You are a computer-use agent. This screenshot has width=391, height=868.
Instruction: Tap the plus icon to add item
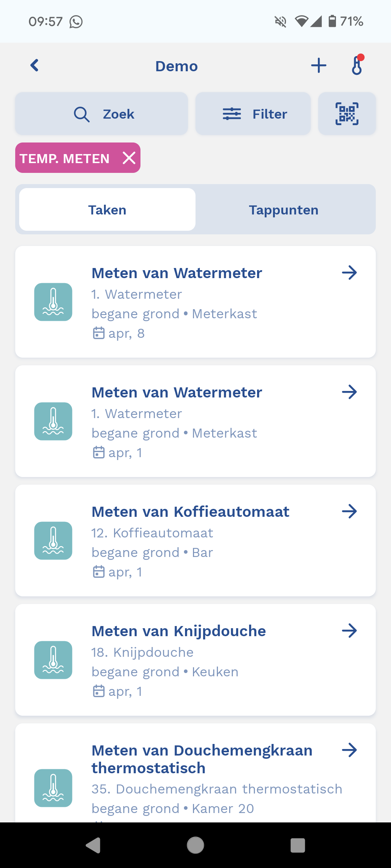point(319,66)
